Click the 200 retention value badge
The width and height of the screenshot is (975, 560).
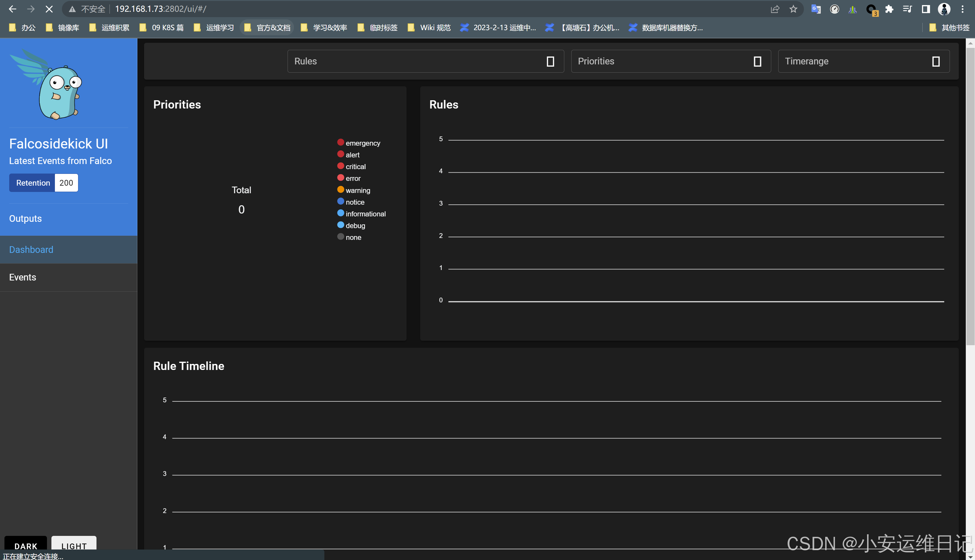(x=66, y=183)
